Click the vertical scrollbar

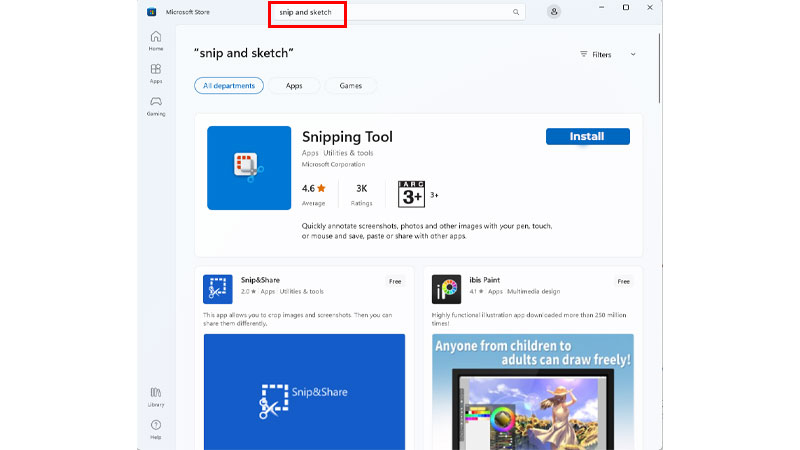(660, 68)
